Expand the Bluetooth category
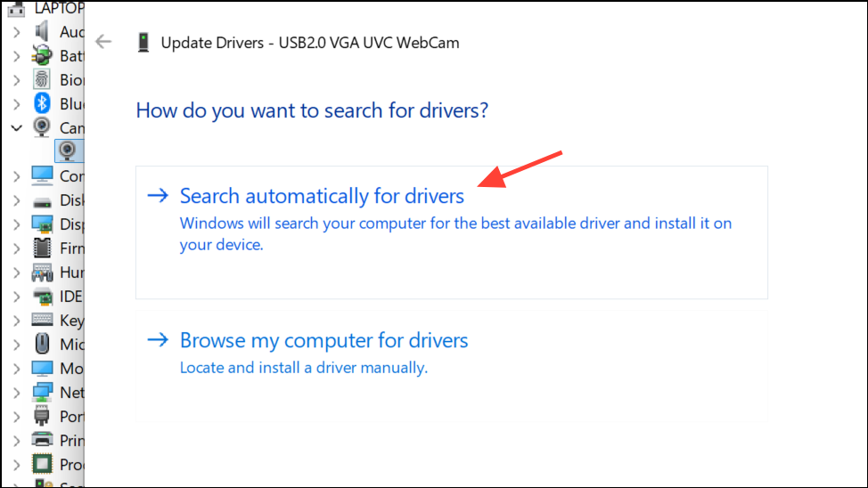 click(x=17, y=103)
